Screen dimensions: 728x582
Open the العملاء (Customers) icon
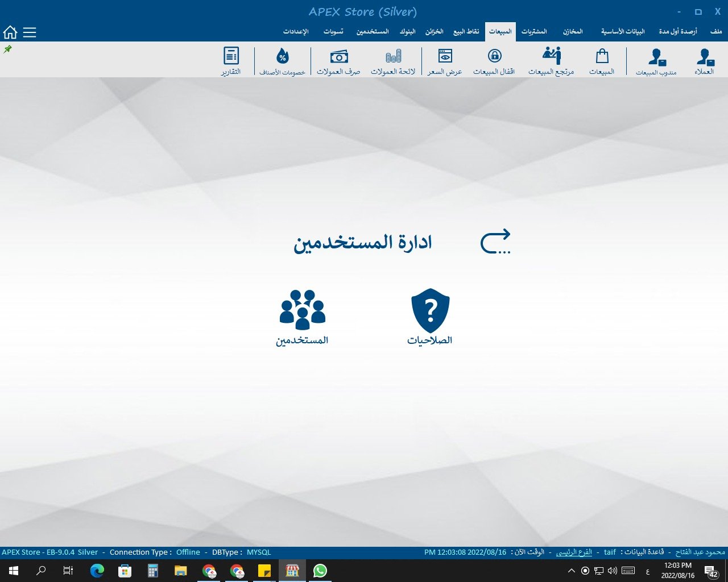point(704,61)
